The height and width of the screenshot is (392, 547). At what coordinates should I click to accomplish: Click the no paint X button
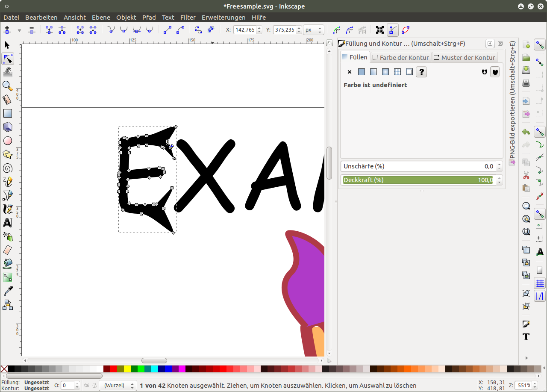coord(350,72)
